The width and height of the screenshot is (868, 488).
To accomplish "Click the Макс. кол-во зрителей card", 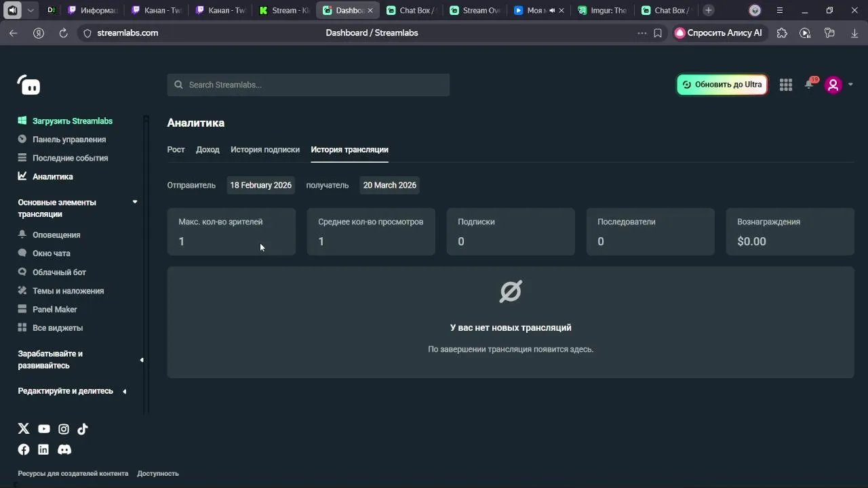I will [231, 232].
